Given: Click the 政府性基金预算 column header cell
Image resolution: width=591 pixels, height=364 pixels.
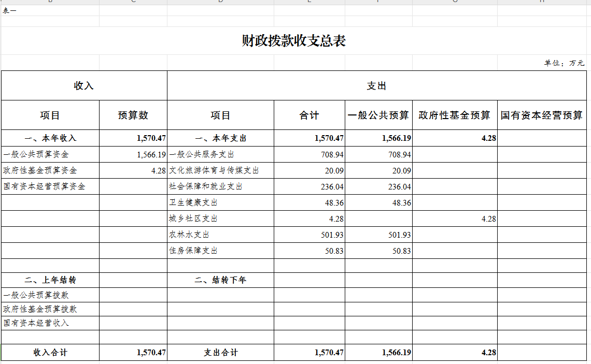Looking at the screenshot, I should [x=455, y=115].
